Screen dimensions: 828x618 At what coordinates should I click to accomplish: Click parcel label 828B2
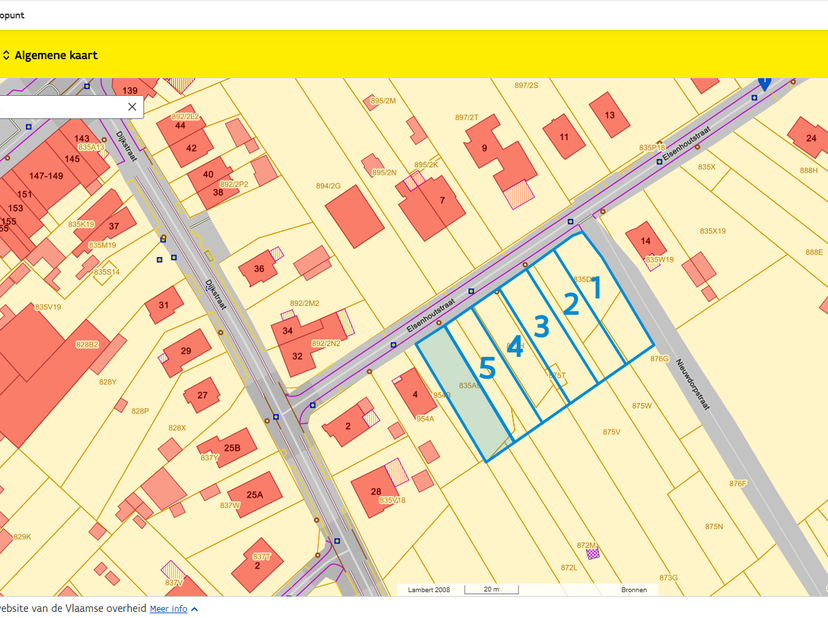(x=87, y=344)
